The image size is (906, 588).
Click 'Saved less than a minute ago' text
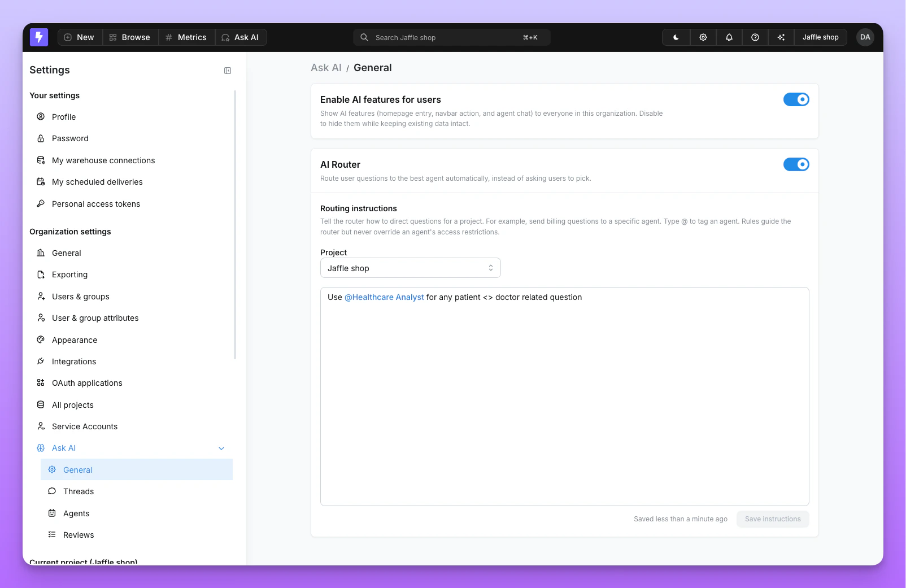coord(681,519)
